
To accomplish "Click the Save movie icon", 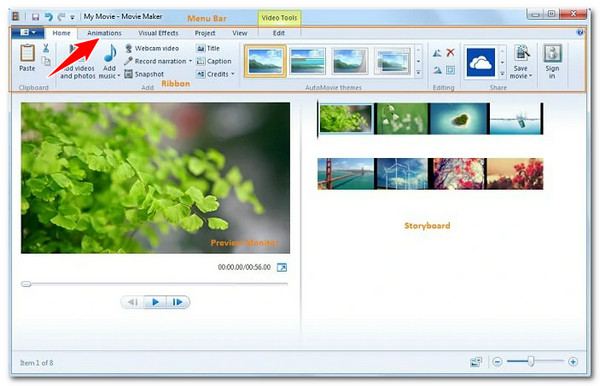I will pyautogui.click(x=521, y=53).
